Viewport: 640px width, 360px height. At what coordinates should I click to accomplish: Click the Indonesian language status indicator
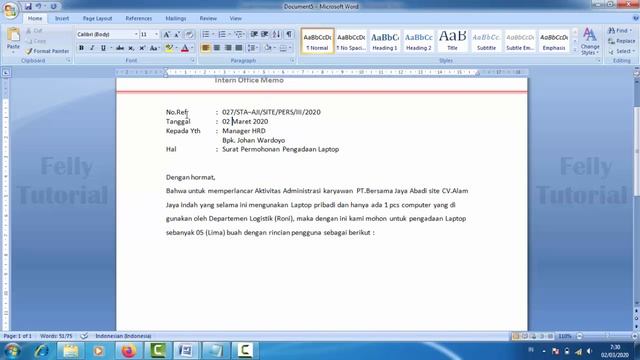coord(123,336)
